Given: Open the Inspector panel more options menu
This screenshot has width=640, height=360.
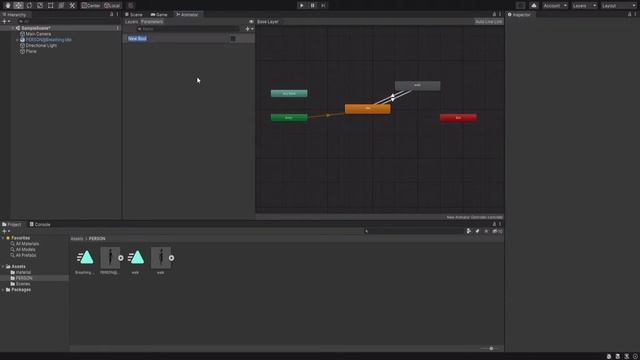Looking at the screenshot, I should tap(635, 15).
